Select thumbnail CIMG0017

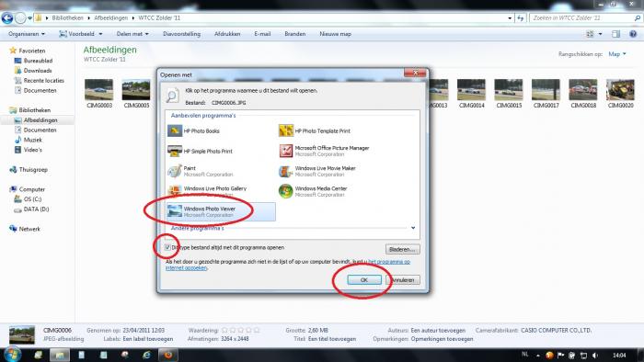pyautogui.click(x=546, y=94)
